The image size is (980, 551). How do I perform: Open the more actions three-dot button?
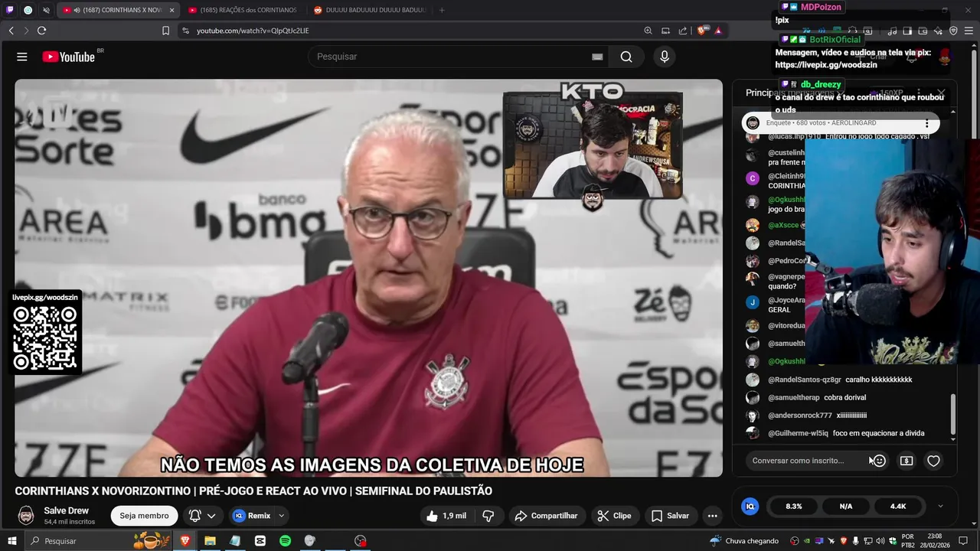712,516
